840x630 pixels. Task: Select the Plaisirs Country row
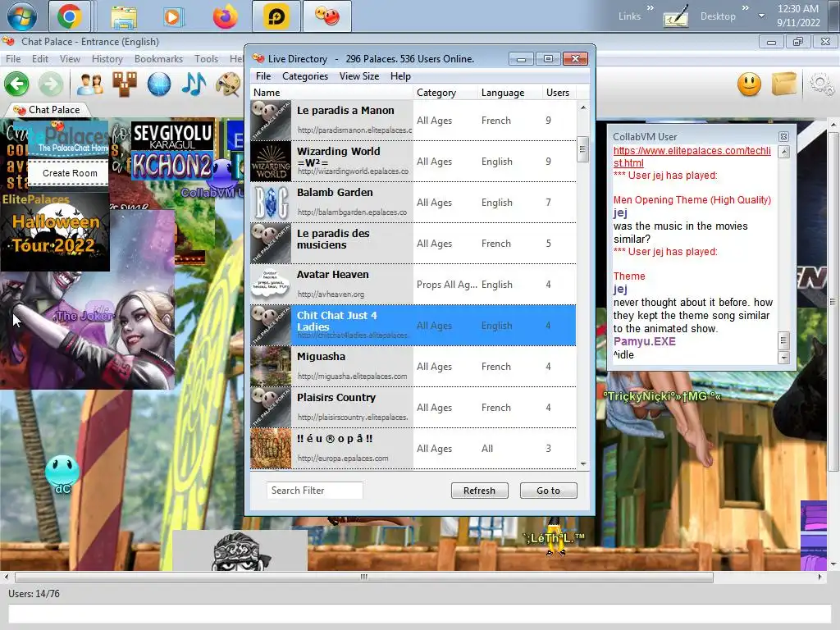pos(413,407)
